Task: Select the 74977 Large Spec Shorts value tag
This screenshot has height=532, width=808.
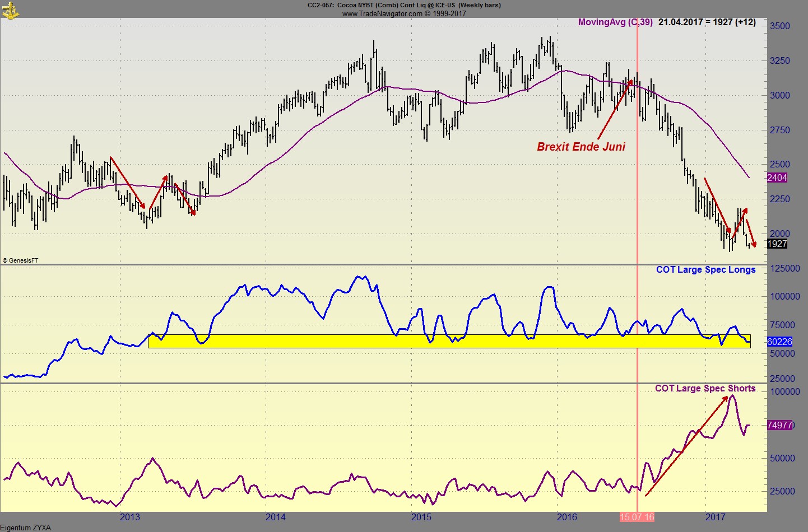Action: coord(779,425)
